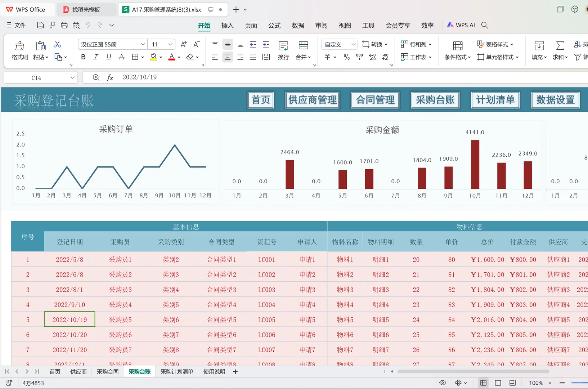Toggle bold formatting
588x389 pixels.
(83, 57)
